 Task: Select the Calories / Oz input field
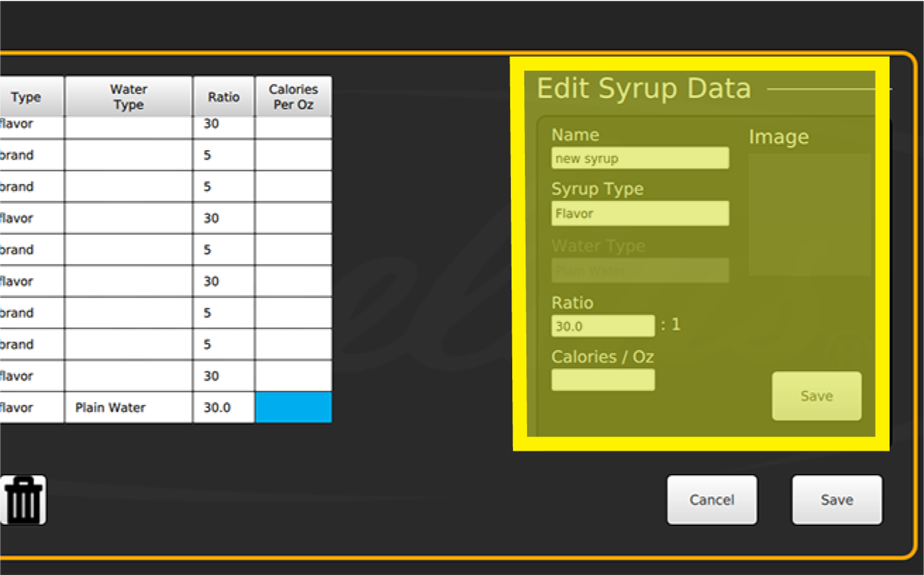click(x=603, y=380)
